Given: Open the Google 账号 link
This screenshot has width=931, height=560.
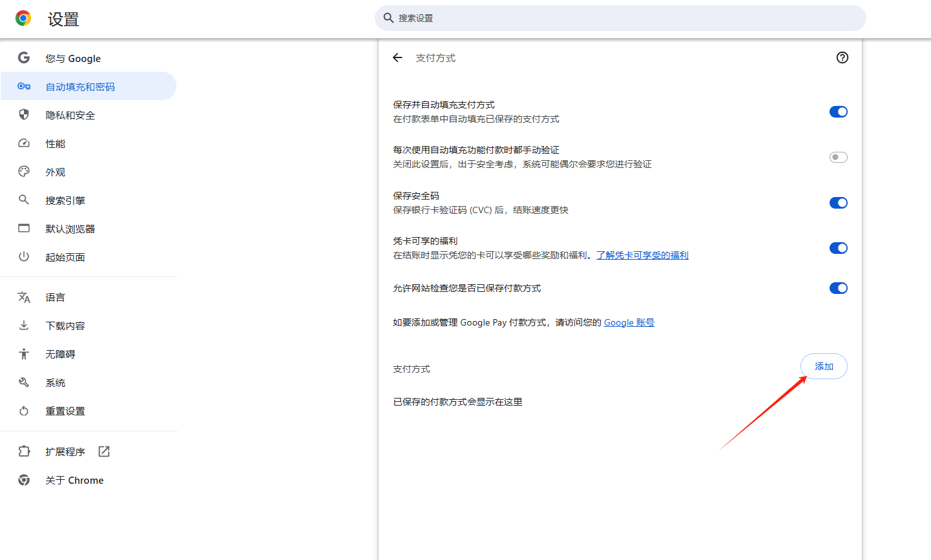Looking at the screenshot, I should [x=629, y=322].
